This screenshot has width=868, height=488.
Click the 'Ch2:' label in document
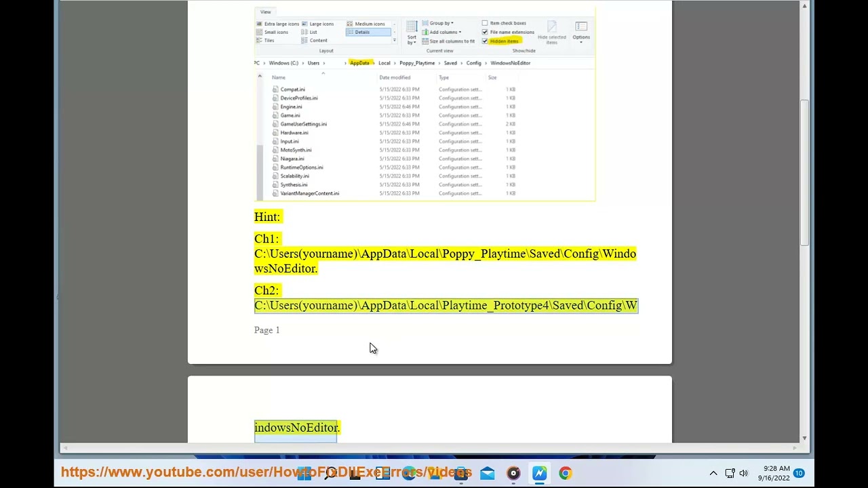click(267, 290)
